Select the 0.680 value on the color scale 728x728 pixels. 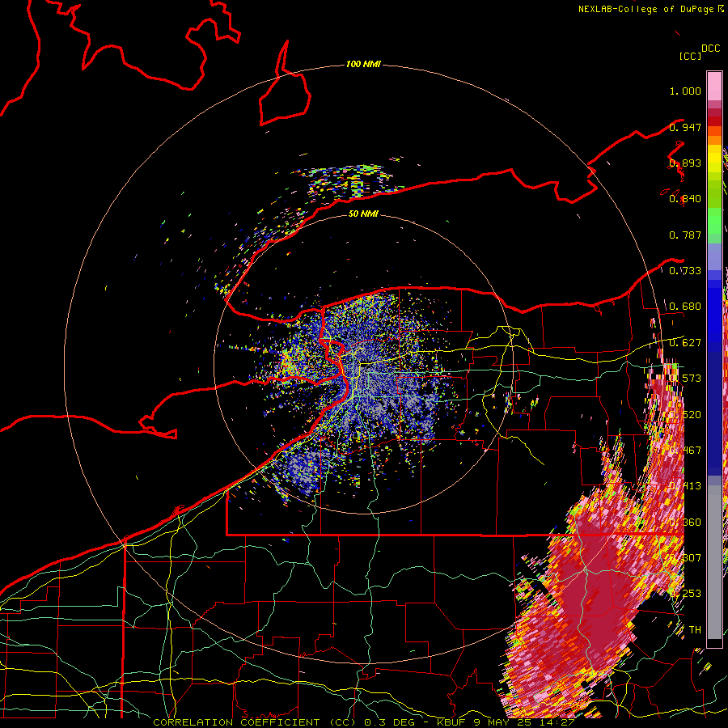point(685,307)
